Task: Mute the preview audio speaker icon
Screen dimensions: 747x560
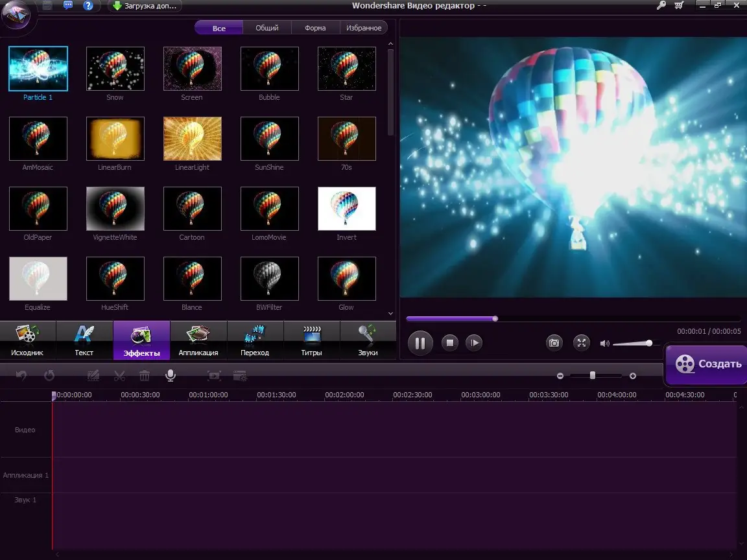Action: pyautogui.click(x=606, y=344)
